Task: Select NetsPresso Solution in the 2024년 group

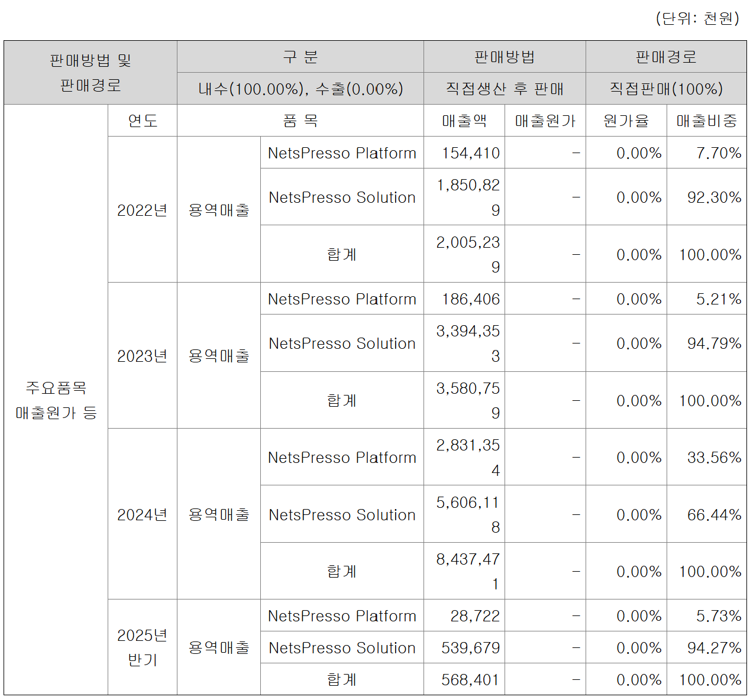Action: point(342,514)
